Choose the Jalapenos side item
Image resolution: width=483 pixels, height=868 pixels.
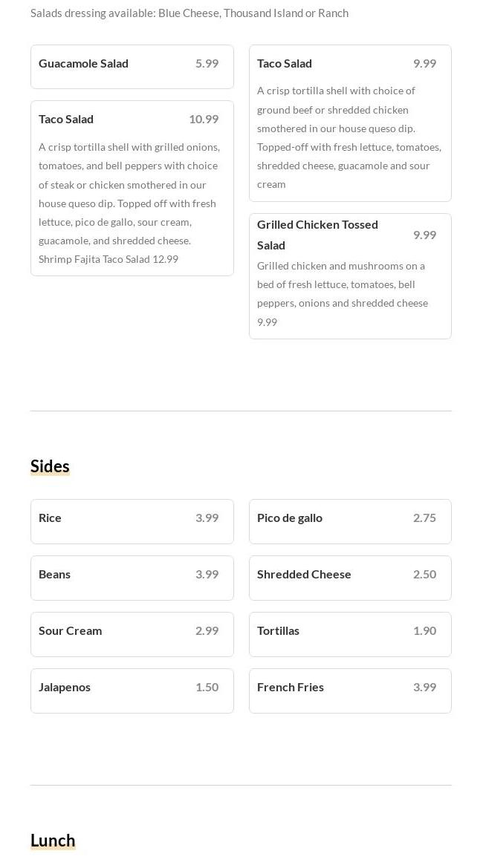tap(65, 688)
